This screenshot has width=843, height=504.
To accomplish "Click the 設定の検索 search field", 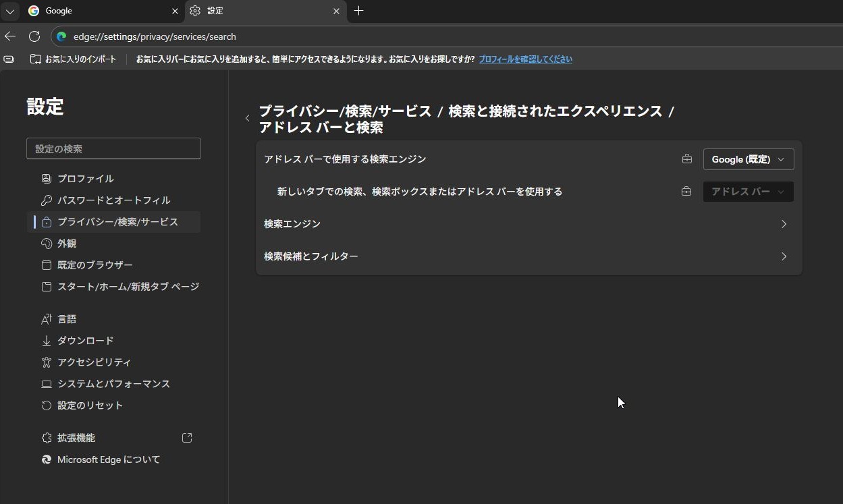I will 113,148.
